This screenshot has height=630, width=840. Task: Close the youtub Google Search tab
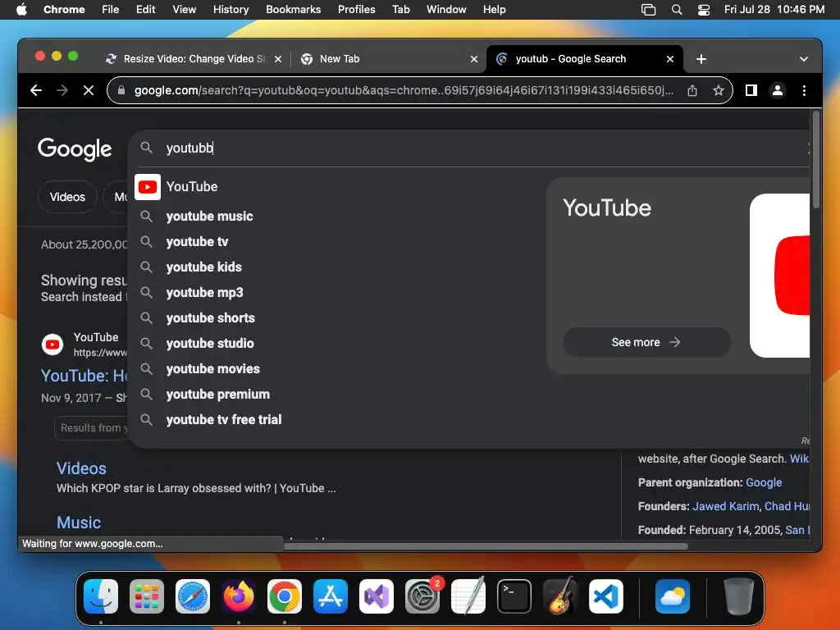click(669, 59)
